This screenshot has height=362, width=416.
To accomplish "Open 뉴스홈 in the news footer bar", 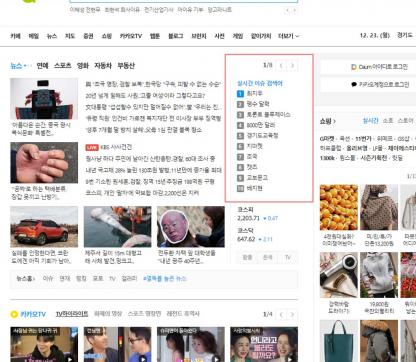I will tap(26, 278).
